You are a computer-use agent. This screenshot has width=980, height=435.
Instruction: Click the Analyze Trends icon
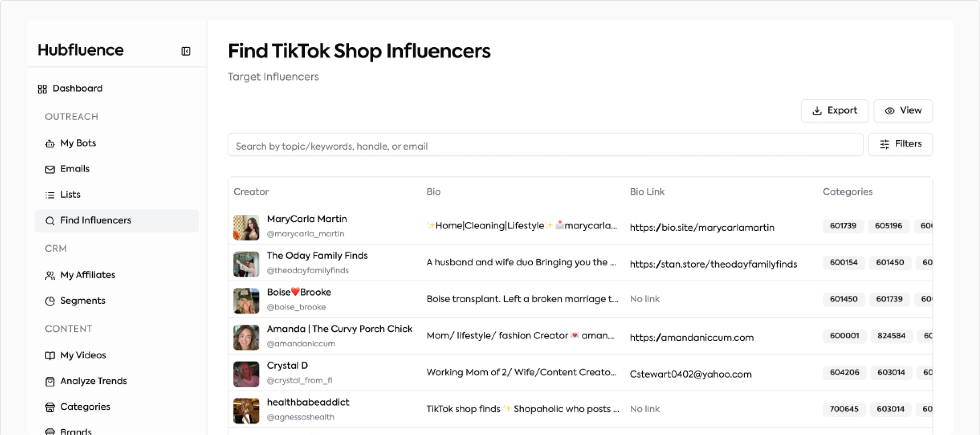[49, 381]
